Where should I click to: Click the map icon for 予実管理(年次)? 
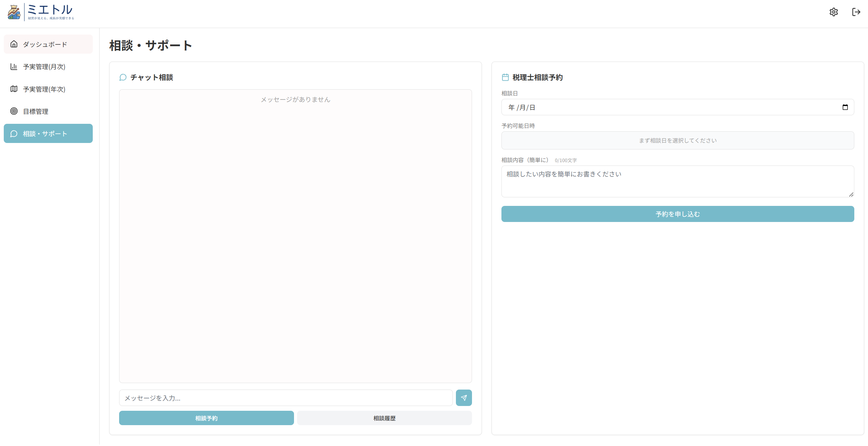point(14,89)
